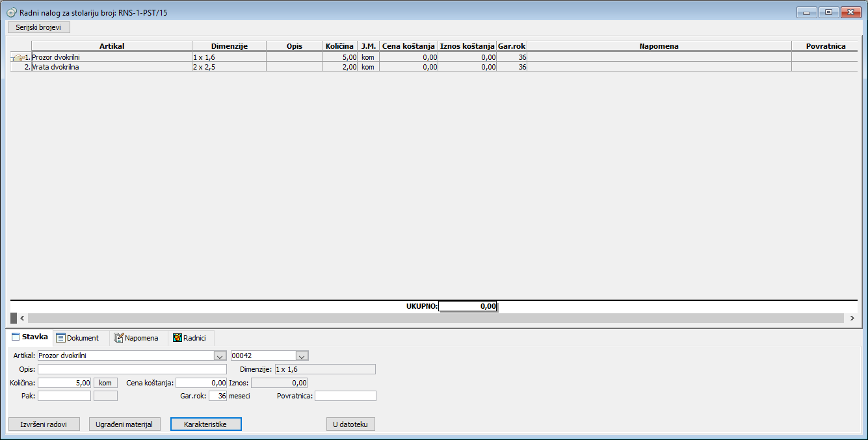Open the article code 00042 dropdown
This screenshot has height=440, width=868.
click(301, 356)
